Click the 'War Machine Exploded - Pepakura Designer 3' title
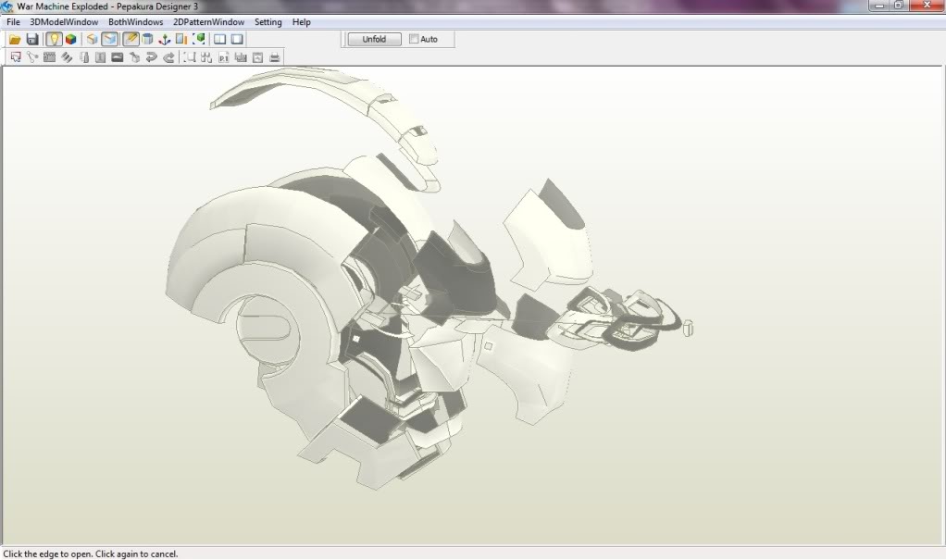 [x=107, y=6]
